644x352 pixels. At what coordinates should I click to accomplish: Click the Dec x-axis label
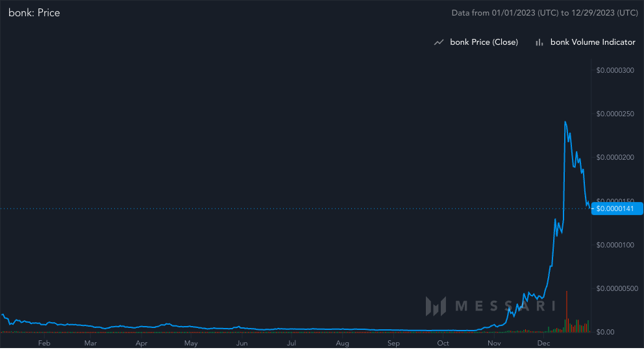pos(543,343)
